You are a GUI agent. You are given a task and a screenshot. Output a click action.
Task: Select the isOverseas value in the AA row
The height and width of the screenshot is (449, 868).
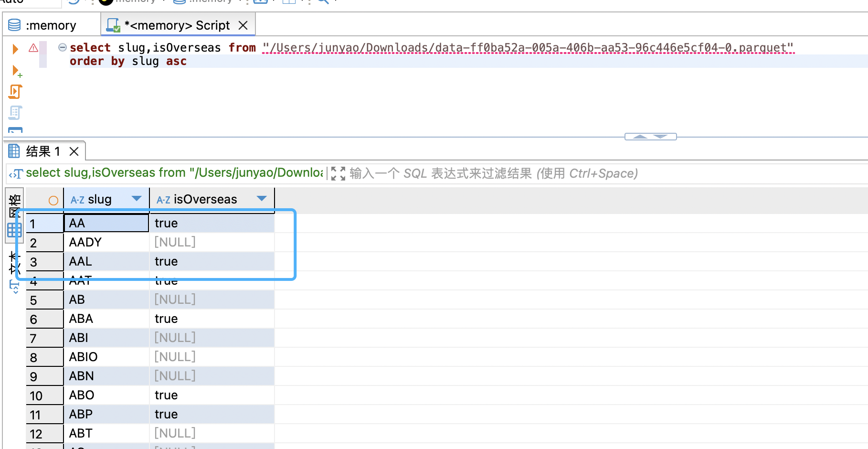[x=212, y=223]
